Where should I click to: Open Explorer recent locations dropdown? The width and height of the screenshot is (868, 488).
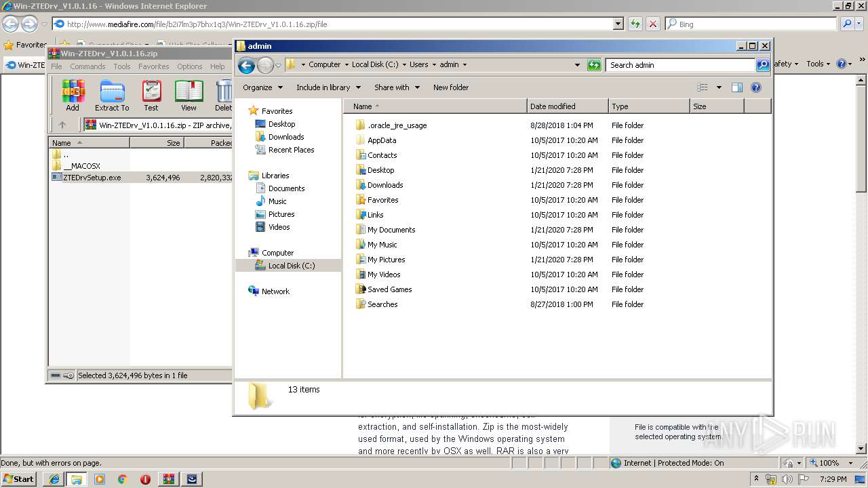coord(278,66)
